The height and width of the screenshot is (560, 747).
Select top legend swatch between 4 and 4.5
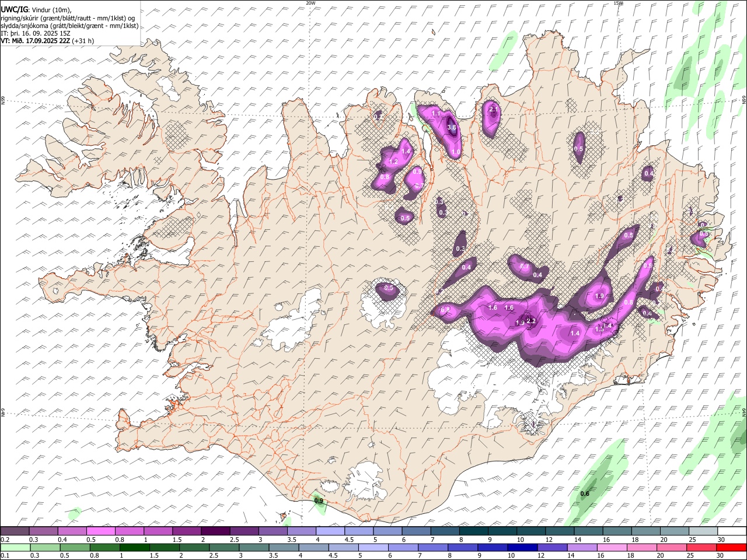pyautogui.click(x=330, y=531)
